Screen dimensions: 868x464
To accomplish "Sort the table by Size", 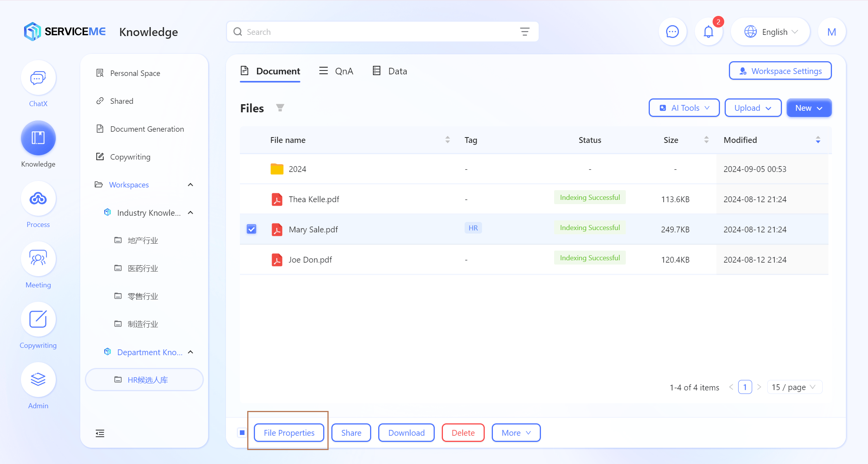I will (x=706, y=140).
